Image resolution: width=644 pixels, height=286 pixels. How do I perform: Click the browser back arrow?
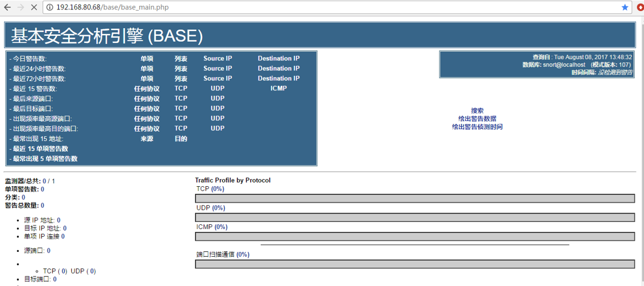pos(7,7)
